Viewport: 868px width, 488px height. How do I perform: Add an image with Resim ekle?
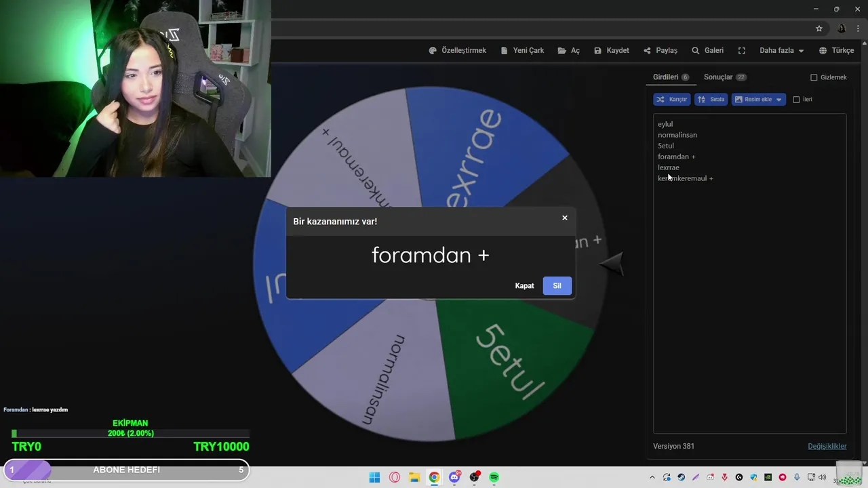pyautogui.click(x=753, y=100)
